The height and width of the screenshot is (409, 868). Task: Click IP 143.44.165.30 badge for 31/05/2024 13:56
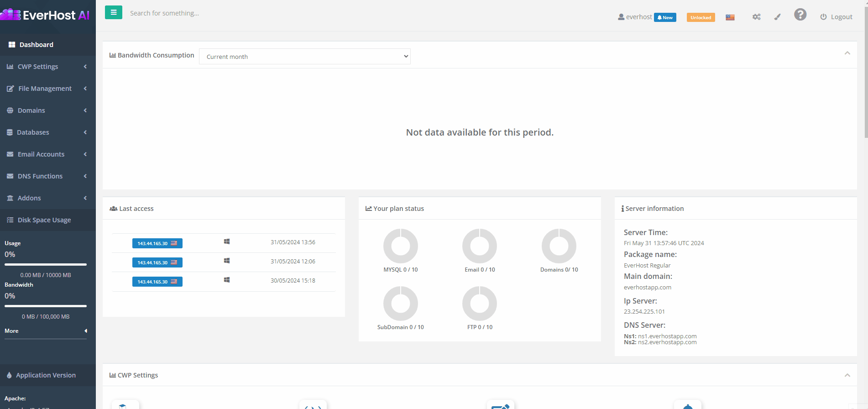pos(157,243)
